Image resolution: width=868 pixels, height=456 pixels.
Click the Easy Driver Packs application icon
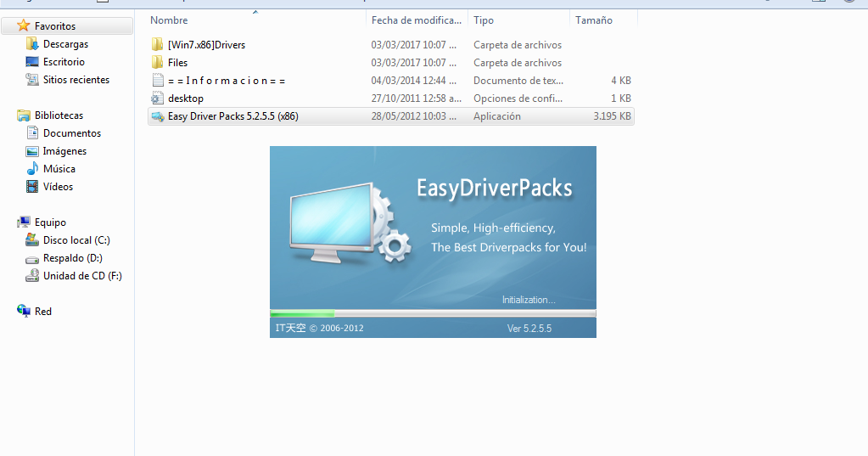(x=157, y=115)
